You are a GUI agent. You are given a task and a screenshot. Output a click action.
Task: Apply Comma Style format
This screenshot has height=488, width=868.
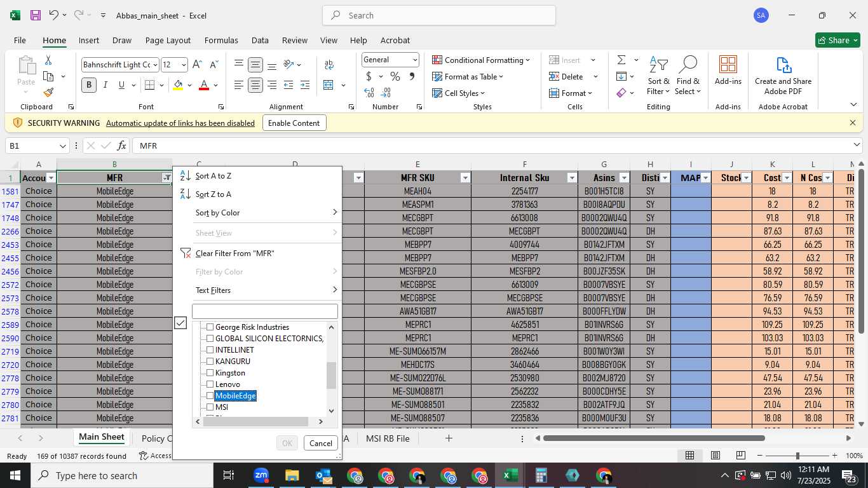click(x=412, y=76)
